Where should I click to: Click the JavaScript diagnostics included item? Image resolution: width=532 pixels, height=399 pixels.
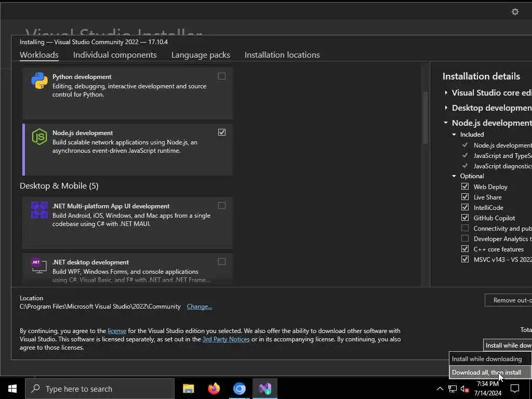(502, 166)
